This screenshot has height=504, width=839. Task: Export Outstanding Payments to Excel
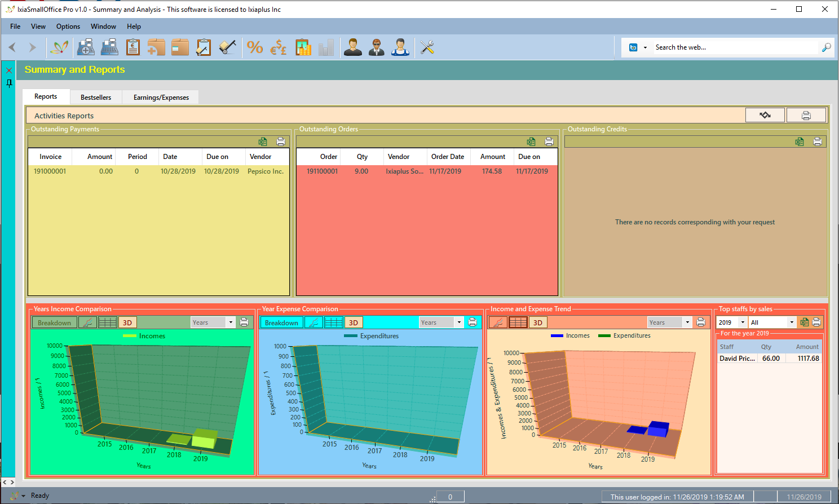coord(263,142)
